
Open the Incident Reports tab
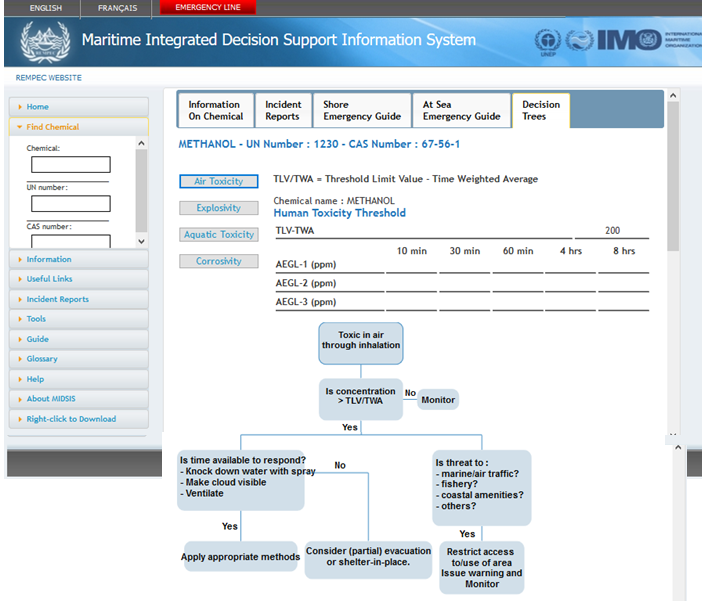pyautogui.click(x=282, y=110)
